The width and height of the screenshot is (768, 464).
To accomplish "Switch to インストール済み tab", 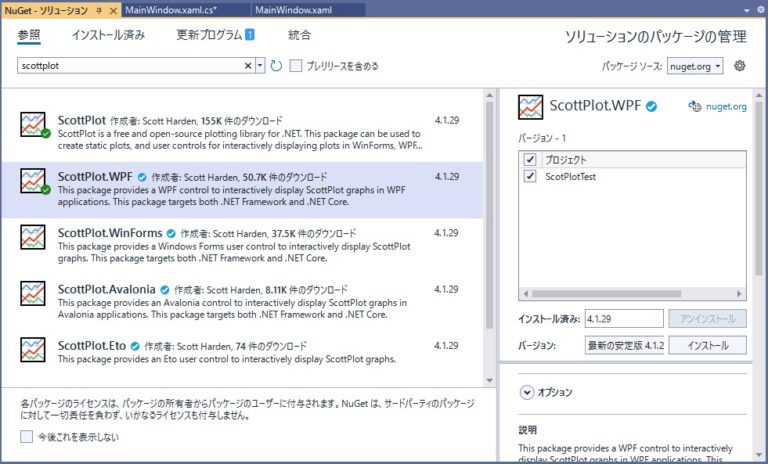I will pyautogui.click(x=108, y=35).
